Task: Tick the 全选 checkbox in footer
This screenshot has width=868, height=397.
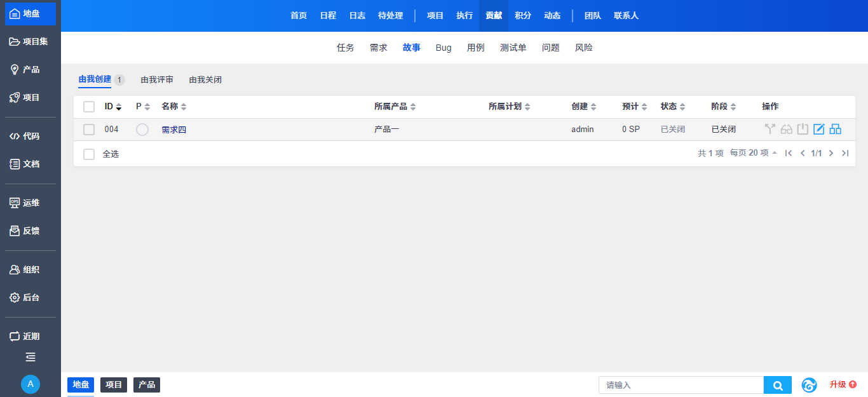Action: [89, 154]
